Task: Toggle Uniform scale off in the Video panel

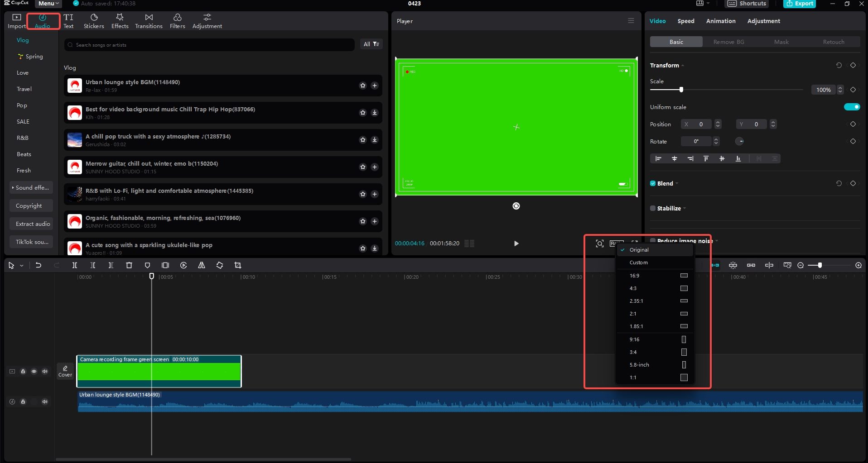Action: point(851,107)
